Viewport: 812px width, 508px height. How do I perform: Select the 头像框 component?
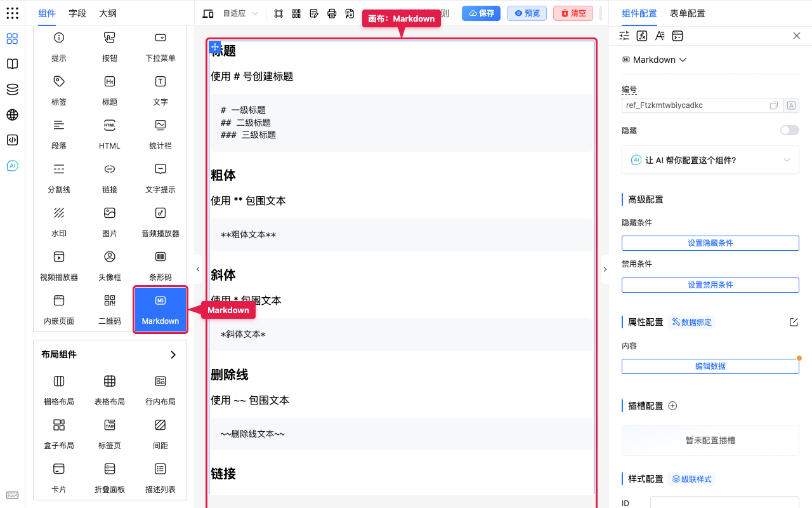(110, 265)
